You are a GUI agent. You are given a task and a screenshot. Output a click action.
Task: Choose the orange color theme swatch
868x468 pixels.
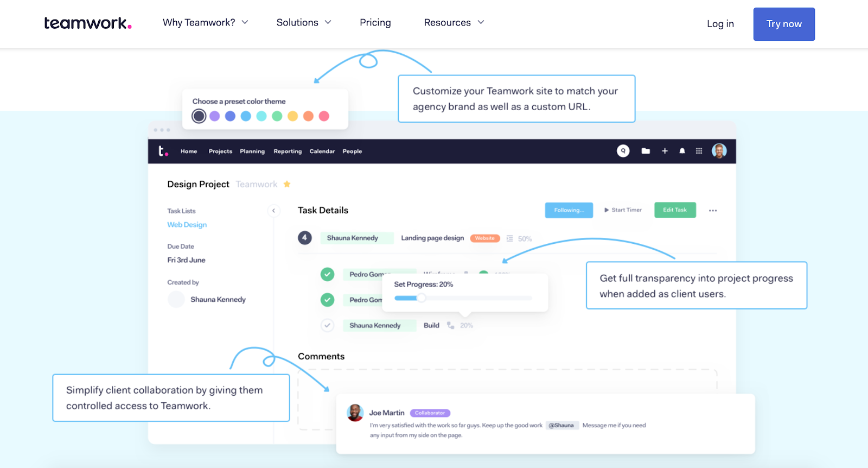tap(308, 116)
